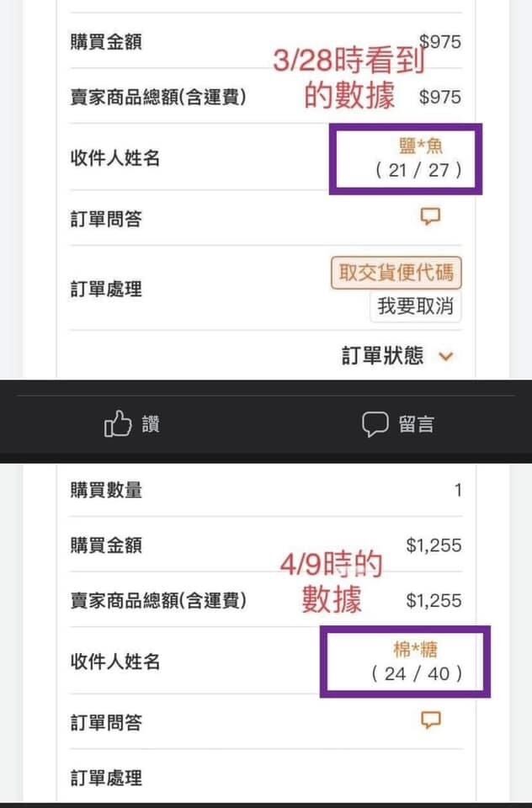Click the 我要取消 cancel button

coord(416,306)
